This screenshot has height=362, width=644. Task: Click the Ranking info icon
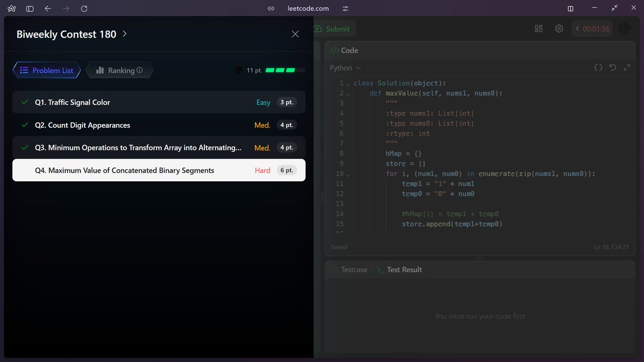tap(140, 70)
